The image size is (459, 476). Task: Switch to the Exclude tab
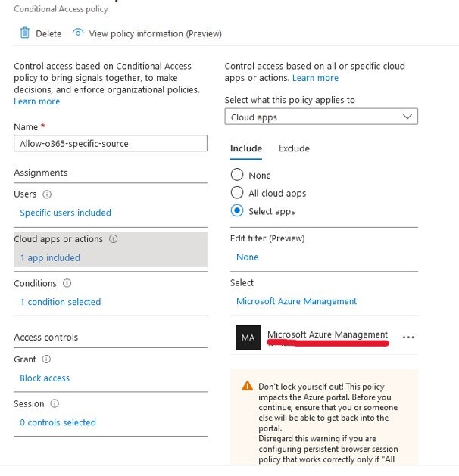click(294, 148)
